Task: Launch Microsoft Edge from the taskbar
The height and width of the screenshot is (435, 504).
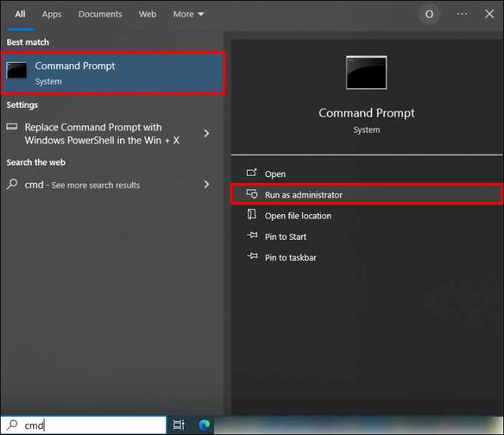Action: pos(204,425)
